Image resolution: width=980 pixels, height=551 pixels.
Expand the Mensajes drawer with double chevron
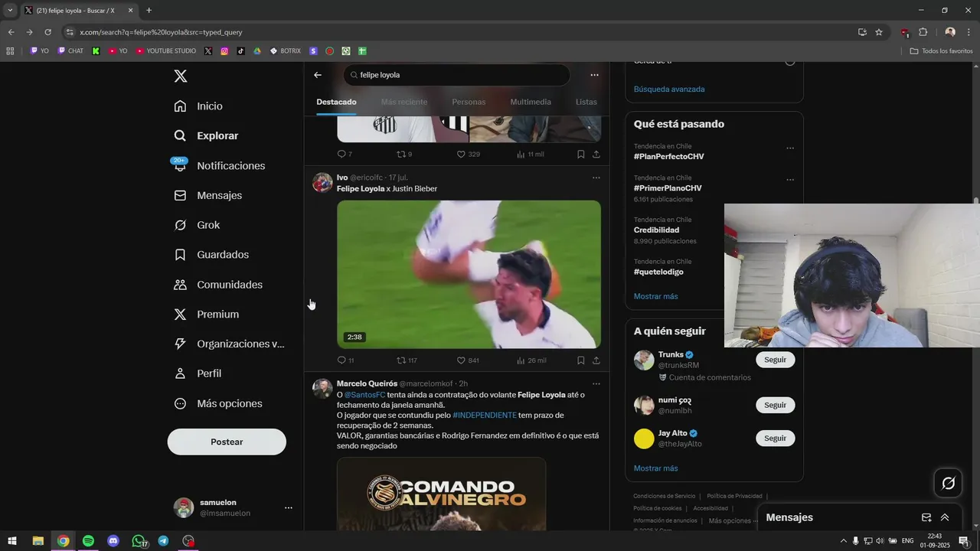pyautogui.click(x=945, y=517)
